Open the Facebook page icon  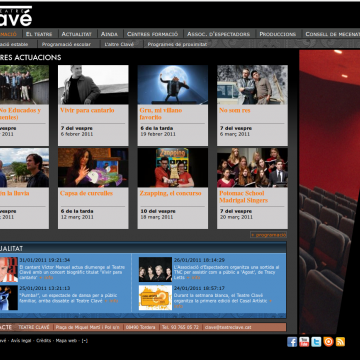point(292,342)
